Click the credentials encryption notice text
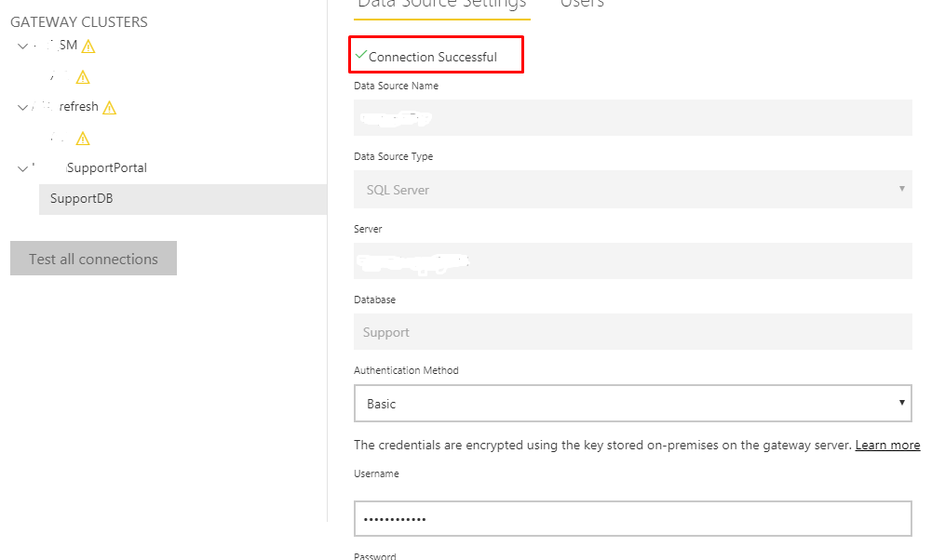 point(602,445)
